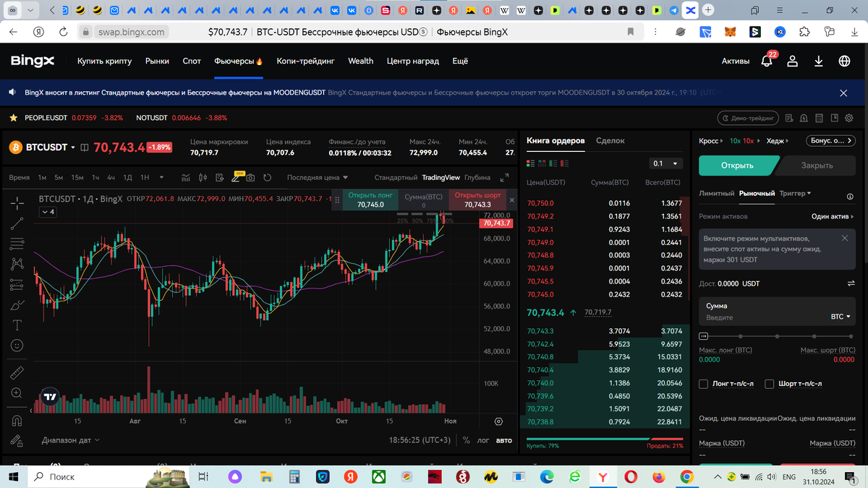
Task: Open the notifications bell icon
Action: (x=767, y=61)
